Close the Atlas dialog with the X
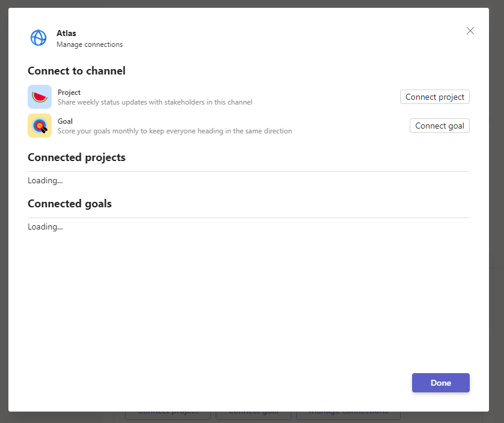The height and width of the screenshot is (423, 504). (x=470, y=31)
